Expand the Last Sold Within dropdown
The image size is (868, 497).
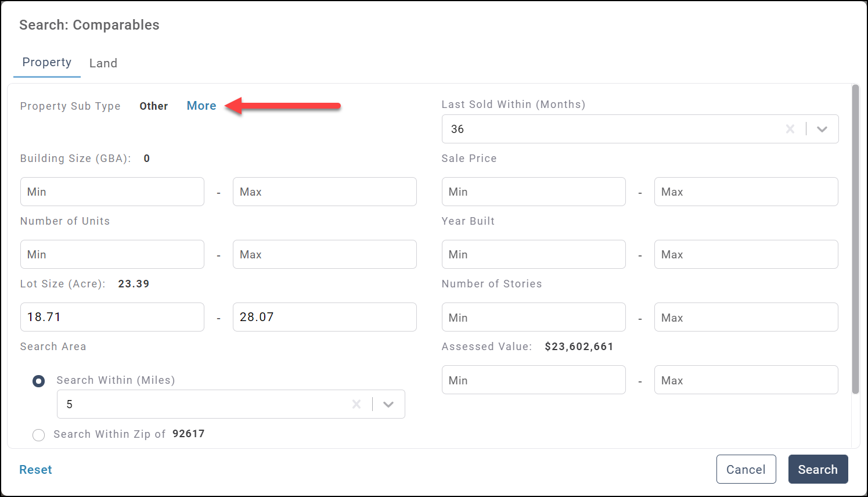822,129
